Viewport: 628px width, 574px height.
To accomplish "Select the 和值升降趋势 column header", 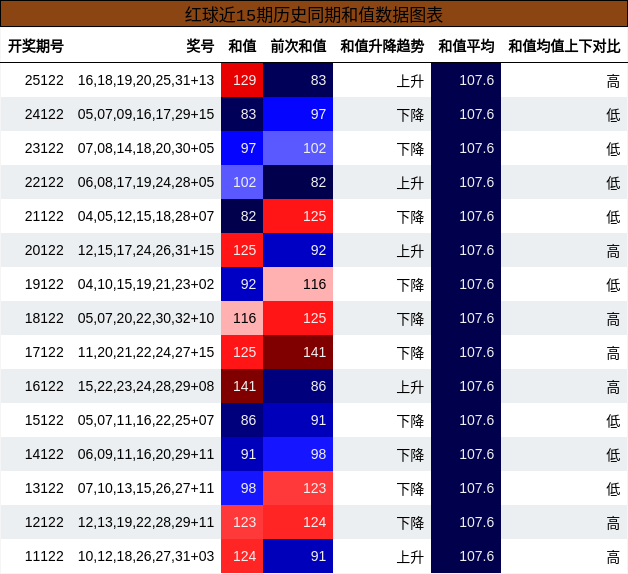I will 382,46.
